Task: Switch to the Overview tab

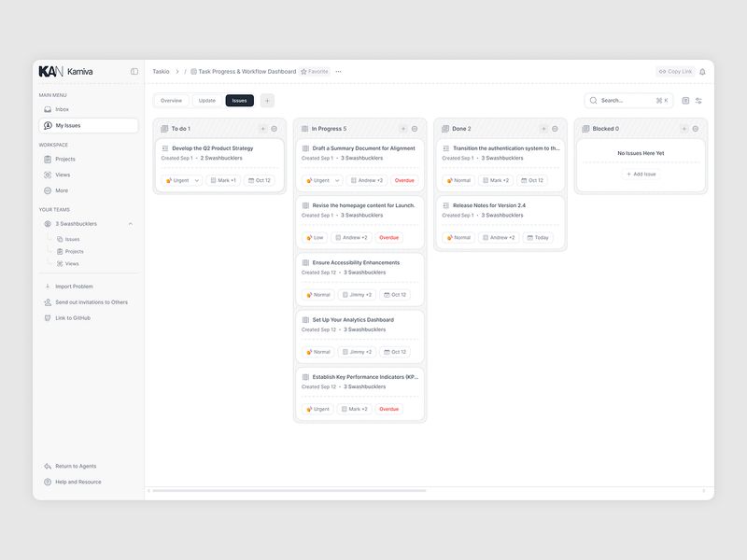Action: (x=171, y=101)
